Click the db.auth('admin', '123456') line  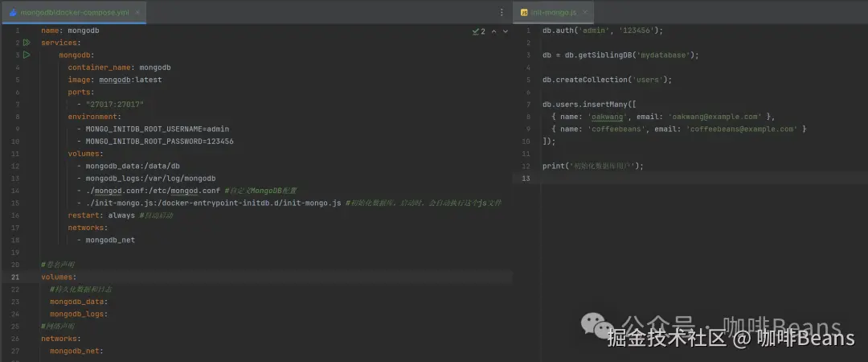tap(602, 31)
